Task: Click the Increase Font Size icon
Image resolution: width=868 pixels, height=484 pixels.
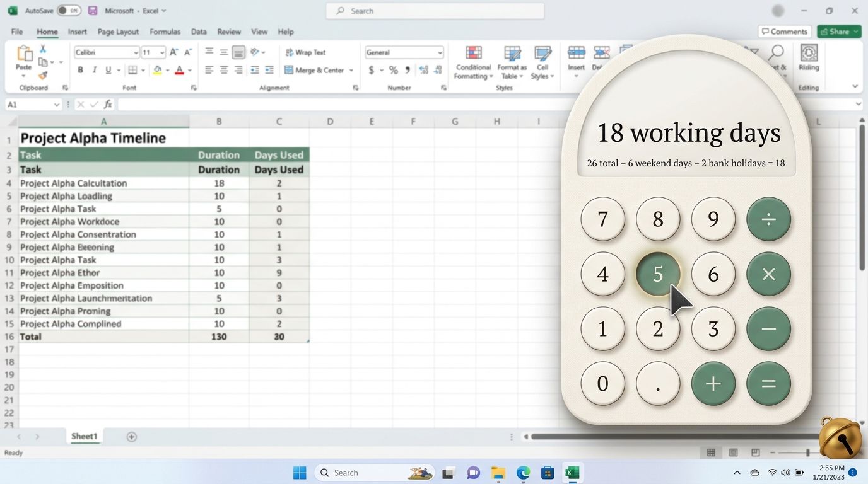Action: click(x=174, y=52)
